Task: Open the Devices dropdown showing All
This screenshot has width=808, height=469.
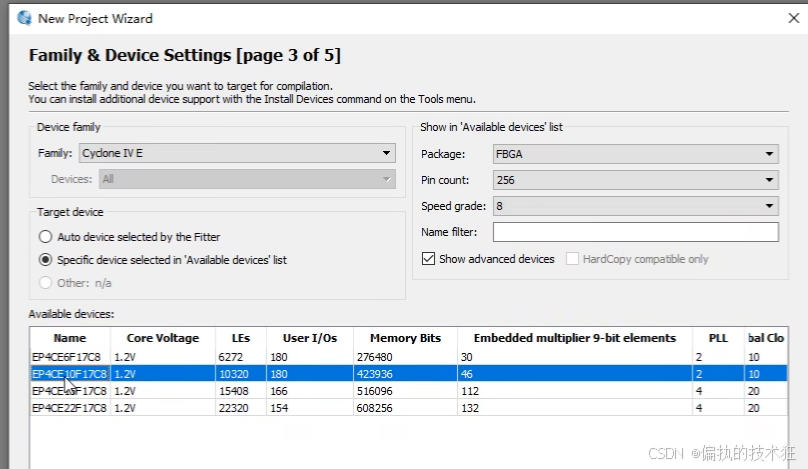Action: [x=247, y=179]
